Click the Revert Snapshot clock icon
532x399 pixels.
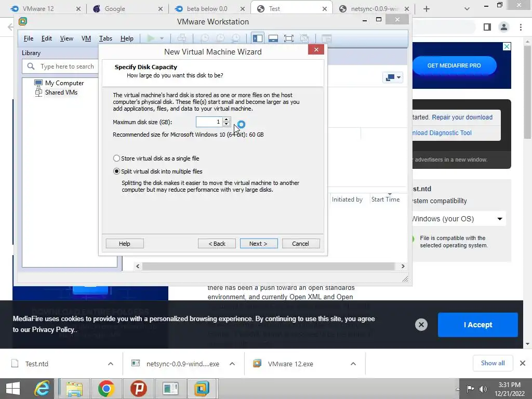pyautogui.click(x=220, y=38)
